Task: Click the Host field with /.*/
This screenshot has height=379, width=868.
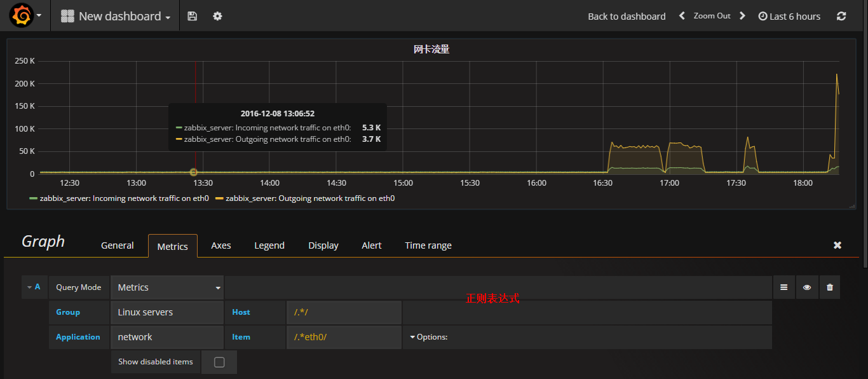Action: [344, 312]
